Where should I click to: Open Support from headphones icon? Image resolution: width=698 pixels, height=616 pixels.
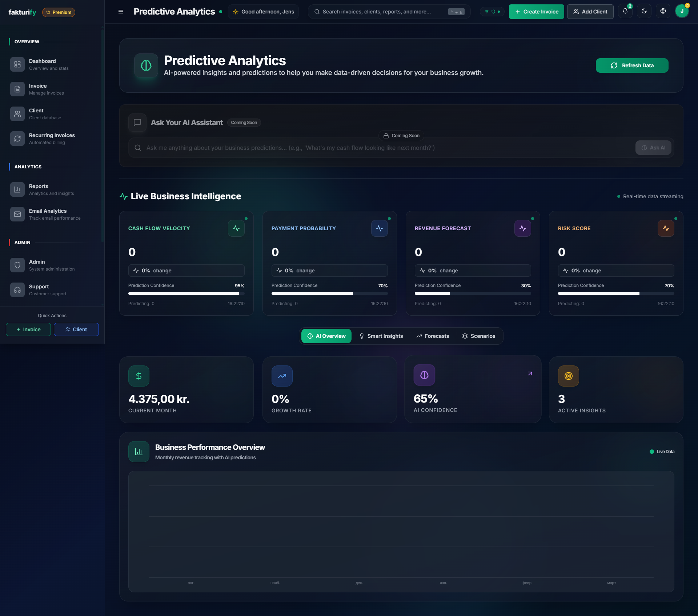coord(17,290)
